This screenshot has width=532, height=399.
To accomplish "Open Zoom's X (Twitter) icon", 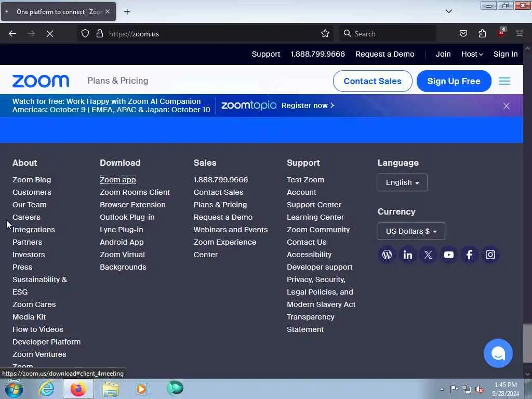I will [x=428, y=255].
